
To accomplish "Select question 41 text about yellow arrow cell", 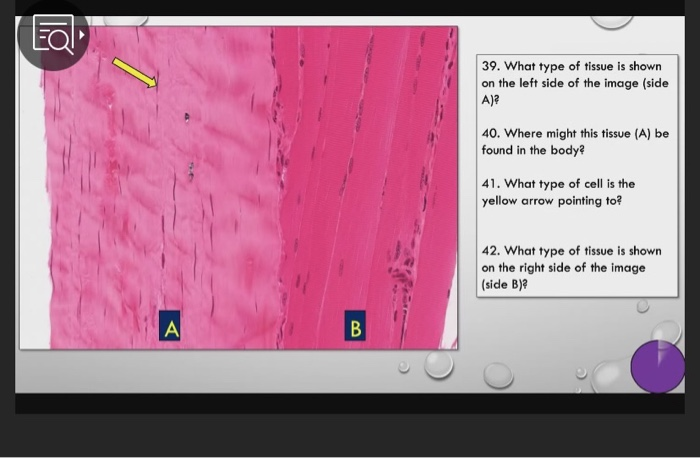I will coord(558,192).
